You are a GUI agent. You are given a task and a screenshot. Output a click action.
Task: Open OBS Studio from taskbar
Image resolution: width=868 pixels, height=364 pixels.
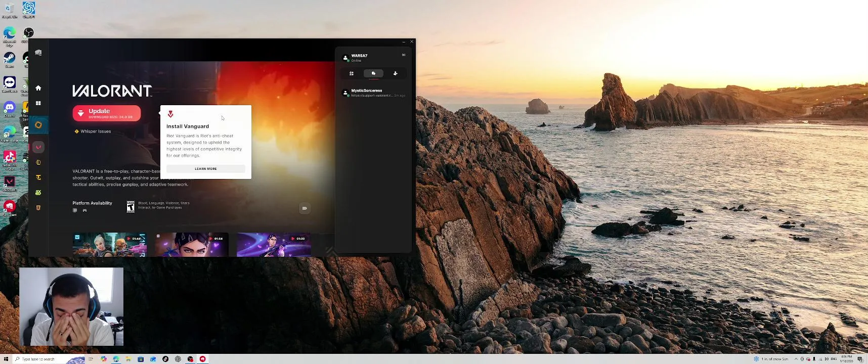(190, 359)
